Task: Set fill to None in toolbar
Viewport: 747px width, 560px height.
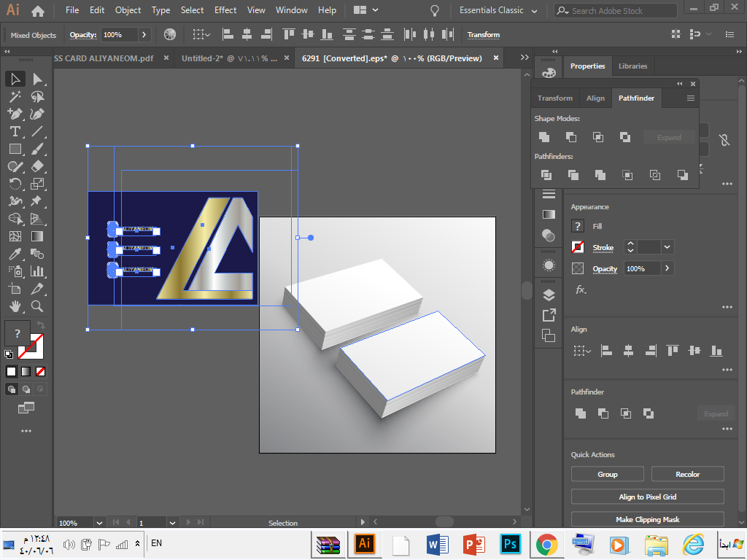Action: pyautogui.click(x=41, y=371)
